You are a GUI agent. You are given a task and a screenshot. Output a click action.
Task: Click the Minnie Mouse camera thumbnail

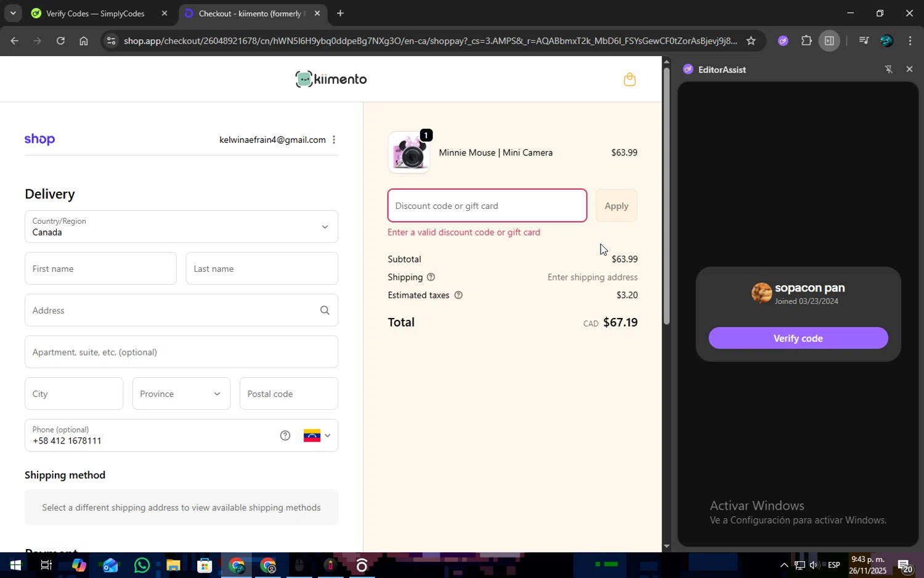click(409, 153)
